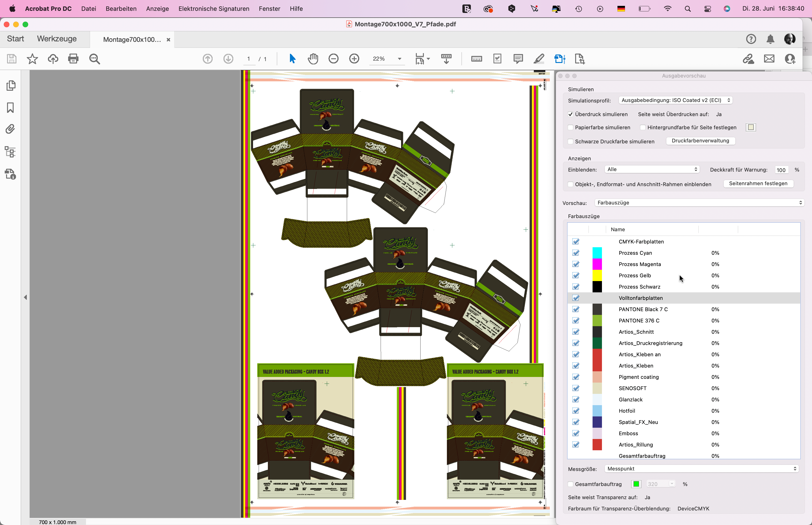
Task: Click the Seitenrahmen festlegen button
Action: pos(758,183)
